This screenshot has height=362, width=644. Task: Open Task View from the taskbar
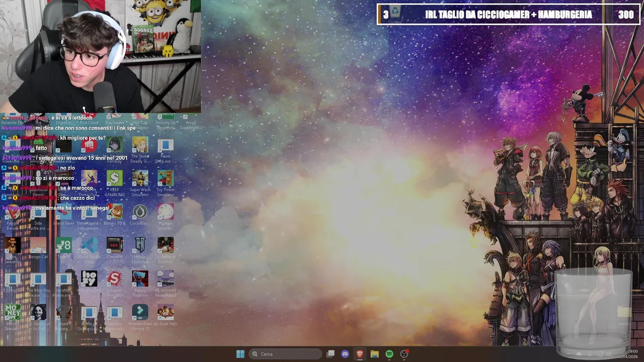[331, 354]
